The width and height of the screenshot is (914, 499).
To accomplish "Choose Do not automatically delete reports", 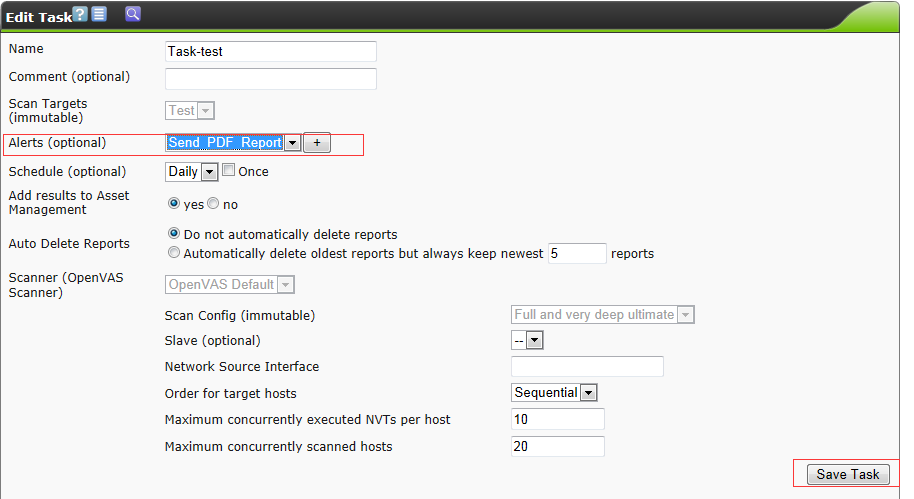I will pos(174,234).
